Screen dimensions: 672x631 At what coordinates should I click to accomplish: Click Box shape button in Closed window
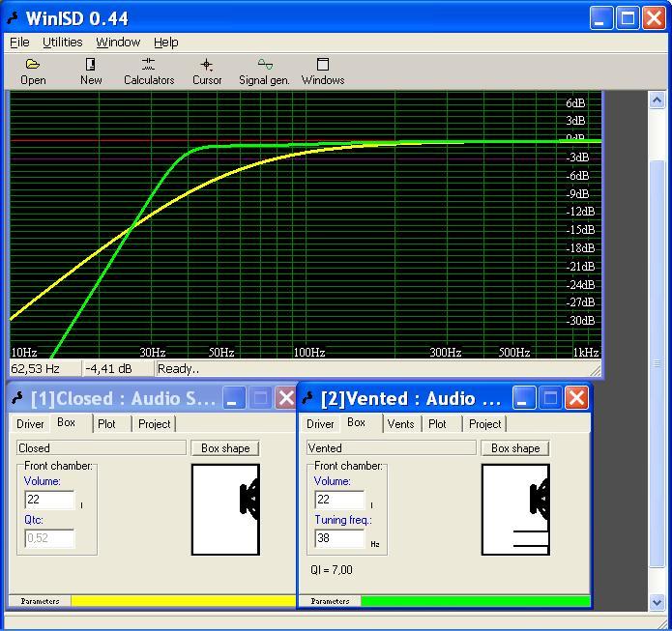tap(225, 448)
